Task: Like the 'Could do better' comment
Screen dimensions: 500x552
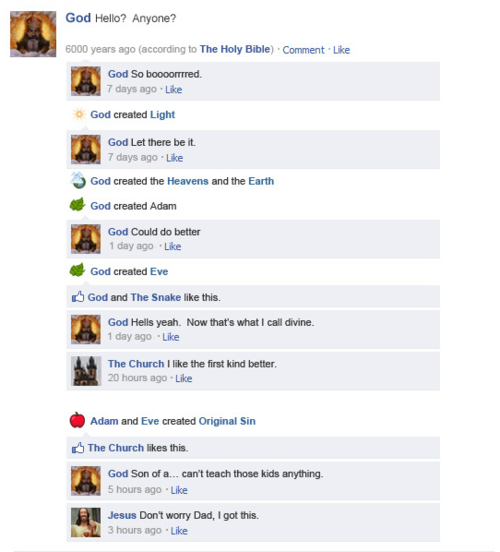Action: point(173,246)
